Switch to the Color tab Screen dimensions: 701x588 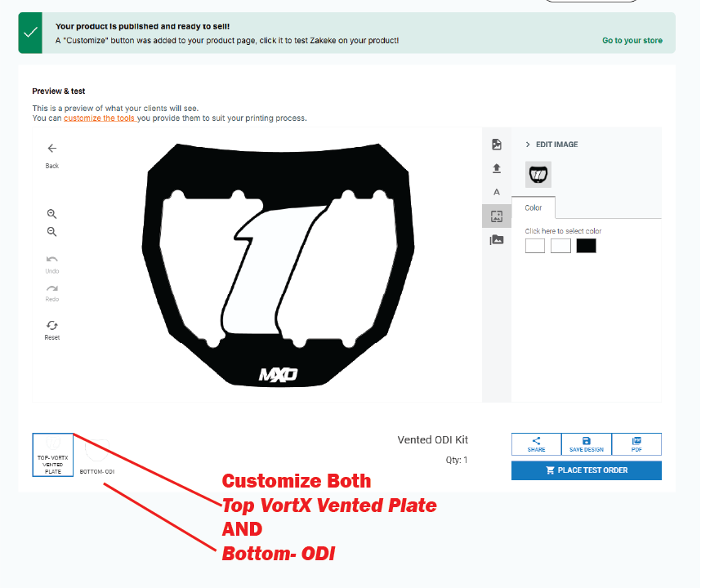tap(534, 208)
